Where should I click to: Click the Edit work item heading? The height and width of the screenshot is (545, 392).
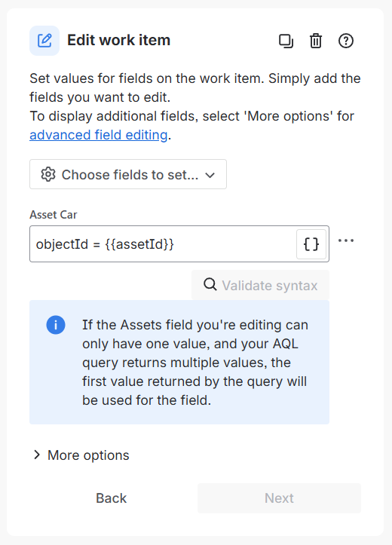click(x=118, y=40)
